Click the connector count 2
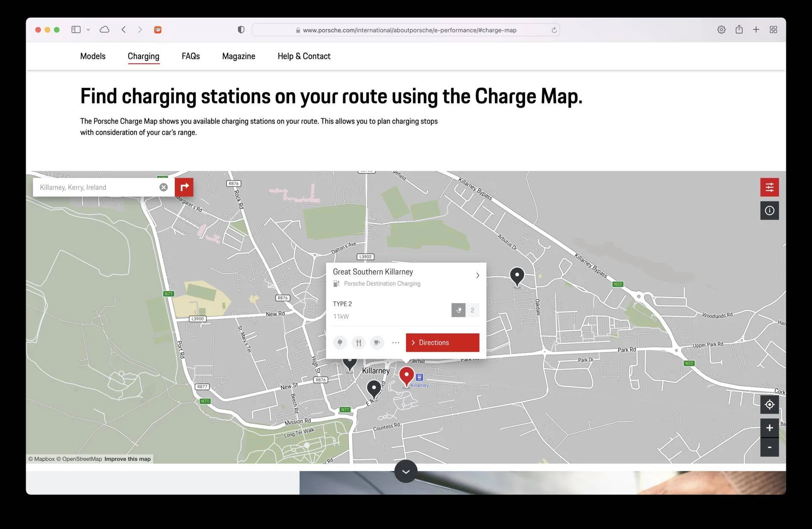 472,310
